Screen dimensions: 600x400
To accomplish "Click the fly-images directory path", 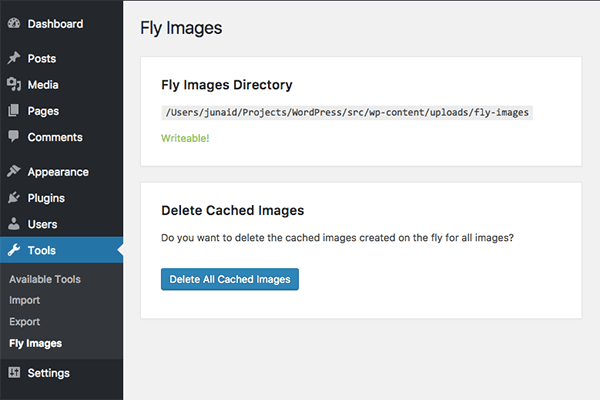I will (347, 113).
